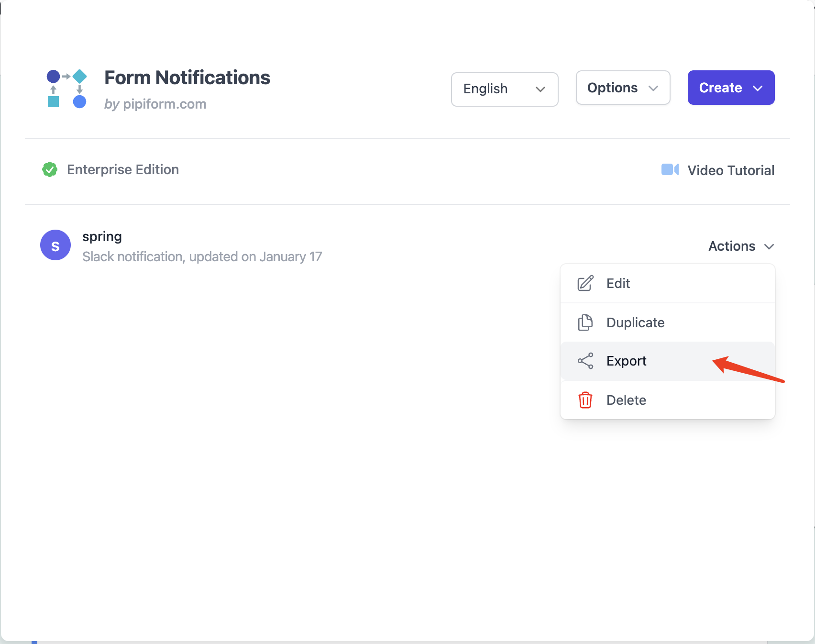This screenshot has width=815, height=644.
Task: Click the video camera icon beside Video Tutorial
Action: [670, 169]
